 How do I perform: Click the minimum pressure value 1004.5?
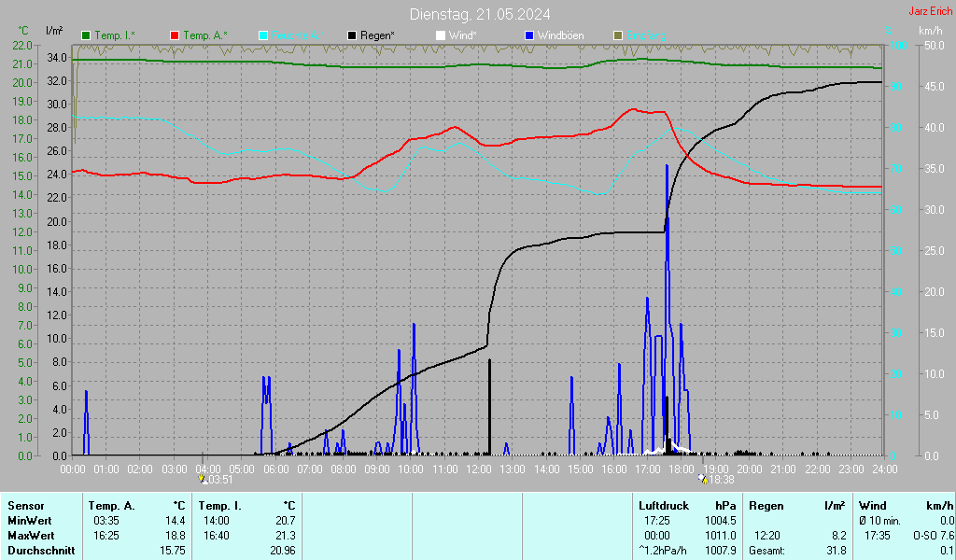pos(721,521)
